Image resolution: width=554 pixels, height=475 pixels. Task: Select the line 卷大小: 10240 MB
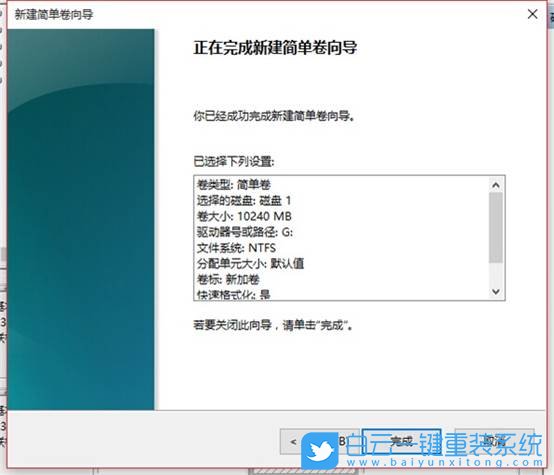244,216
